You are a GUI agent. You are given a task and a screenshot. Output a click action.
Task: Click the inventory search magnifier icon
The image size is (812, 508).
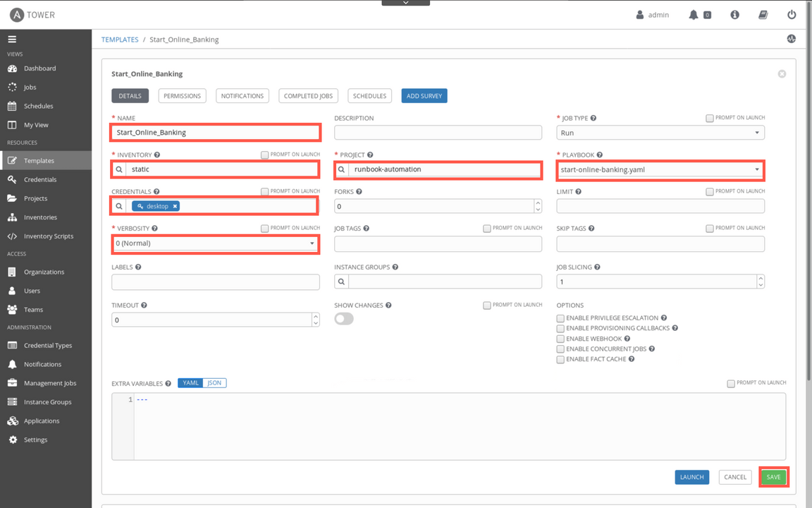[120, 169]
